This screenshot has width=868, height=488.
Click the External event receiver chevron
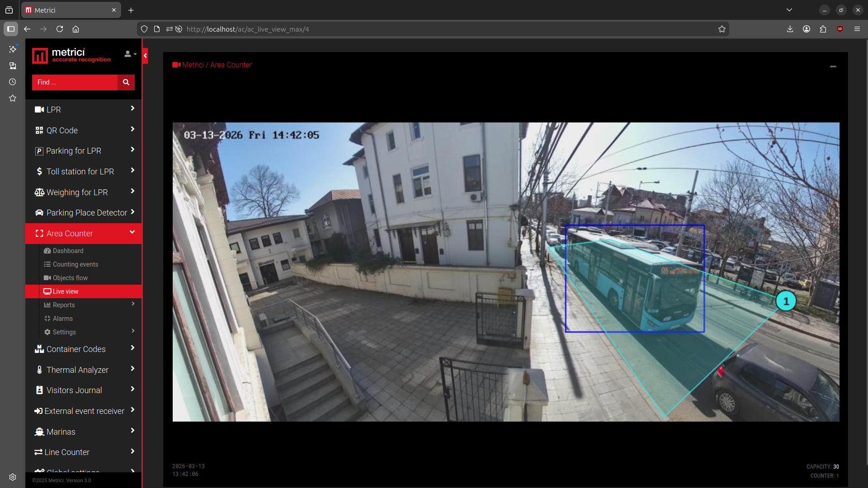pos(132,410)
